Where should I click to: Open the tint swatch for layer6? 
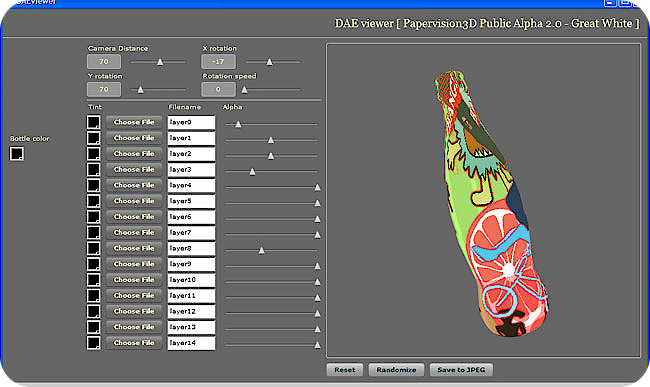93,217
